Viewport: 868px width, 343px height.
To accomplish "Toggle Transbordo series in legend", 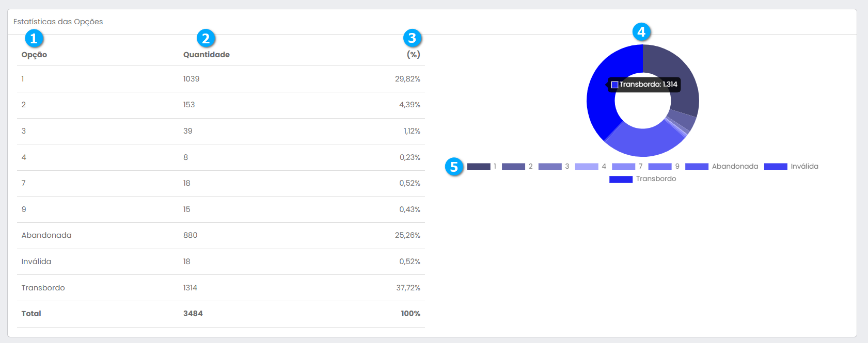I will click(x=621, y=179).
